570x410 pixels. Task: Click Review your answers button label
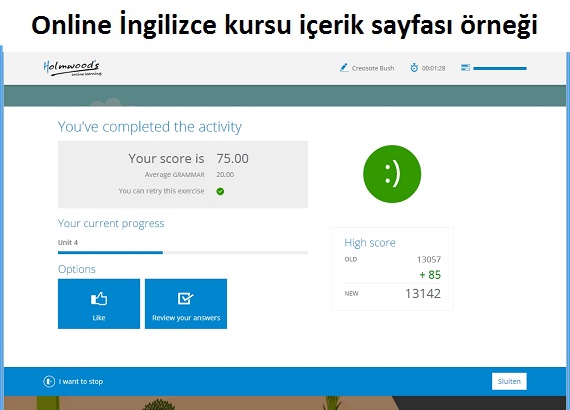coord(186,318)
